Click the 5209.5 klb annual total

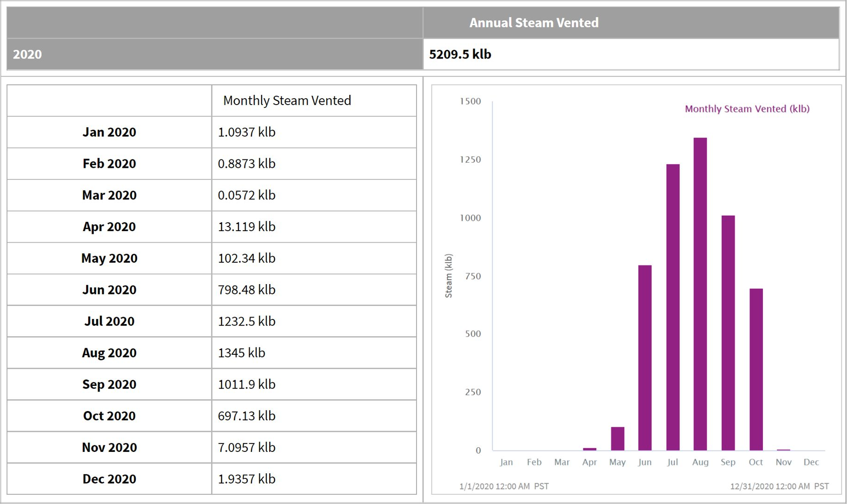(460, 54)
